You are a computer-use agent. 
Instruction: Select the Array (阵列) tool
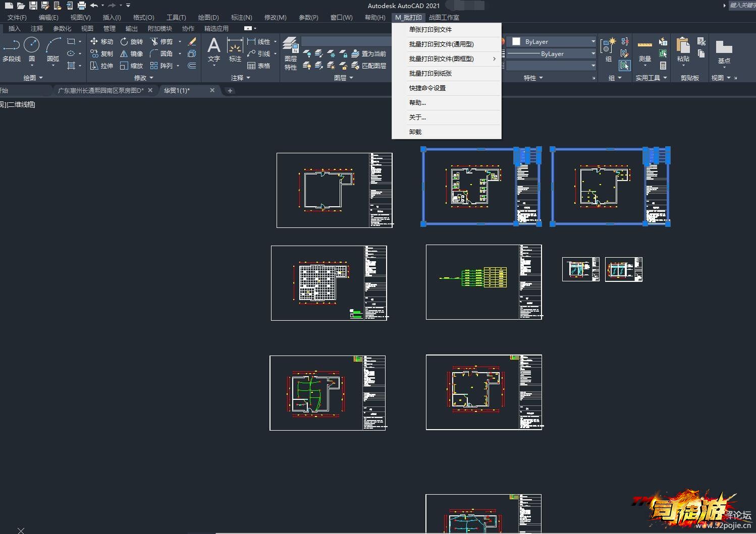(x=161, y=66)
